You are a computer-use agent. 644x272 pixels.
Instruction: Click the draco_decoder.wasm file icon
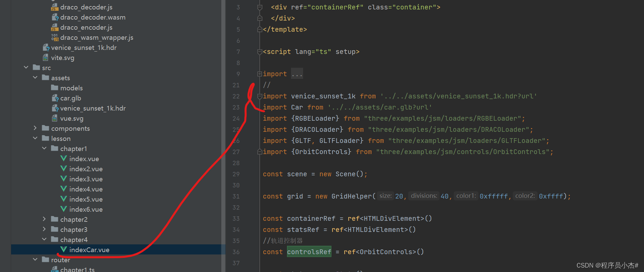click(x=55, y=17)
